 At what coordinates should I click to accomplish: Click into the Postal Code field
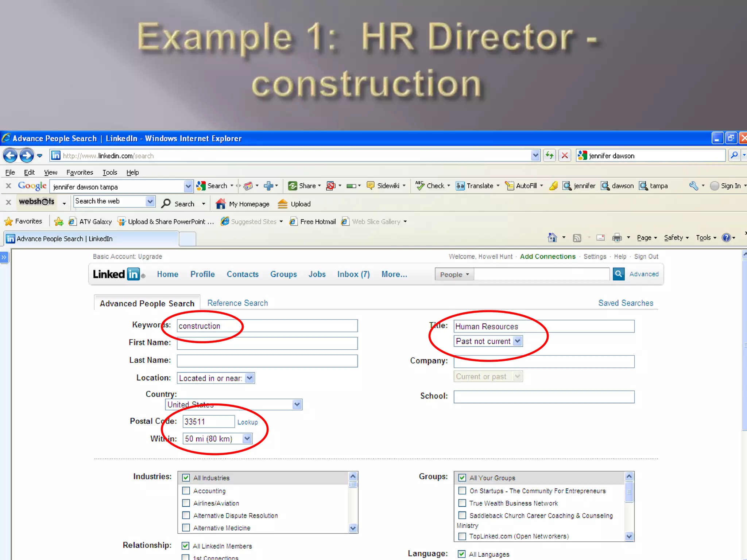coord(208,421)
